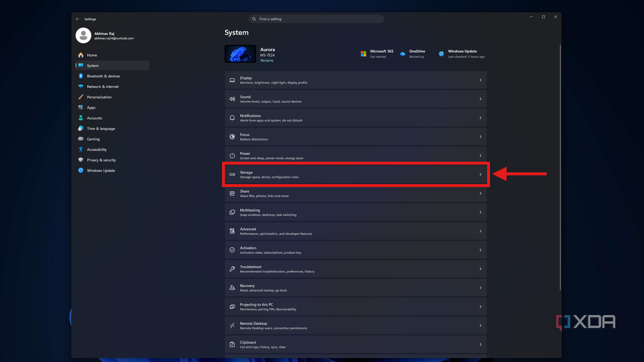644x362 pixels.
Task: Open Privacy & security section
Action: click(112, 160)
